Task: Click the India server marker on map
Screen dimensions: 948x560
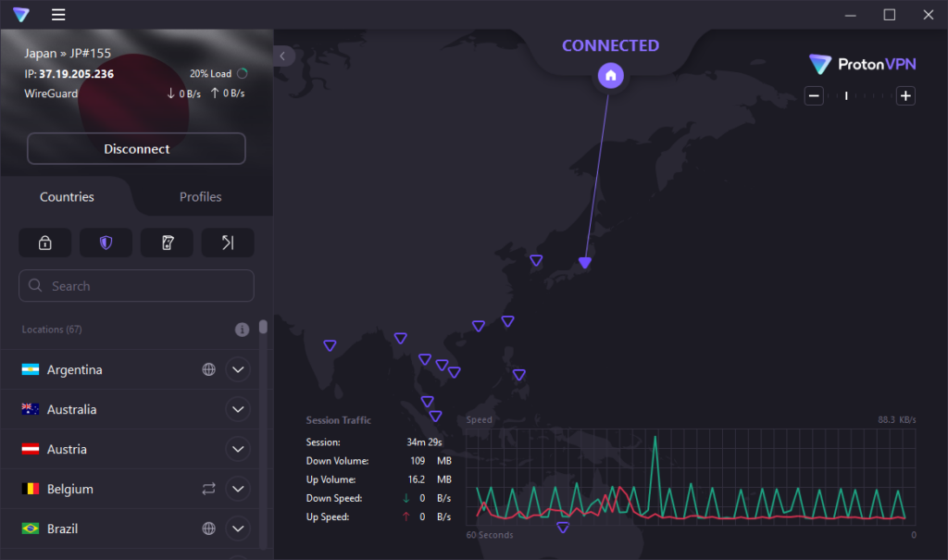Action: coord(330,345)
